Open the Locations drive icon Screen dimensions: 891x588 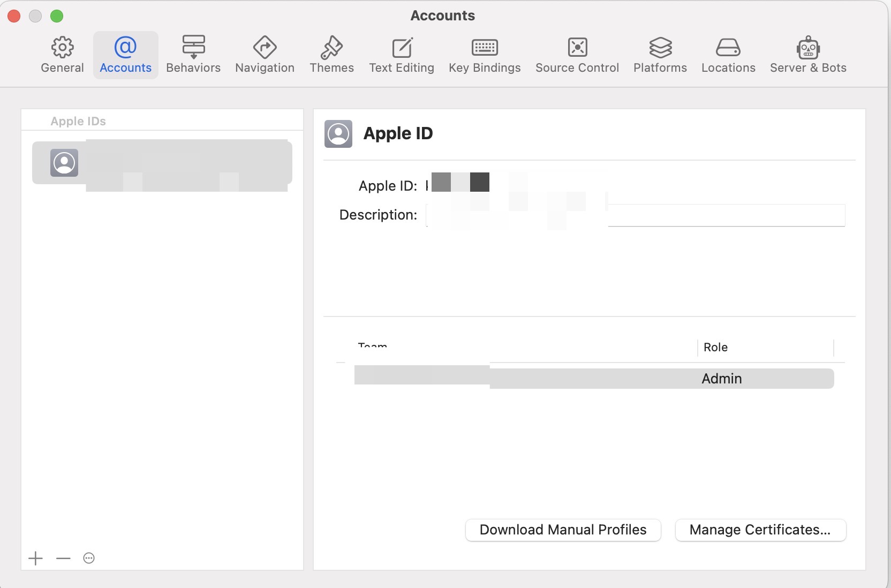[x=728, y=47]
